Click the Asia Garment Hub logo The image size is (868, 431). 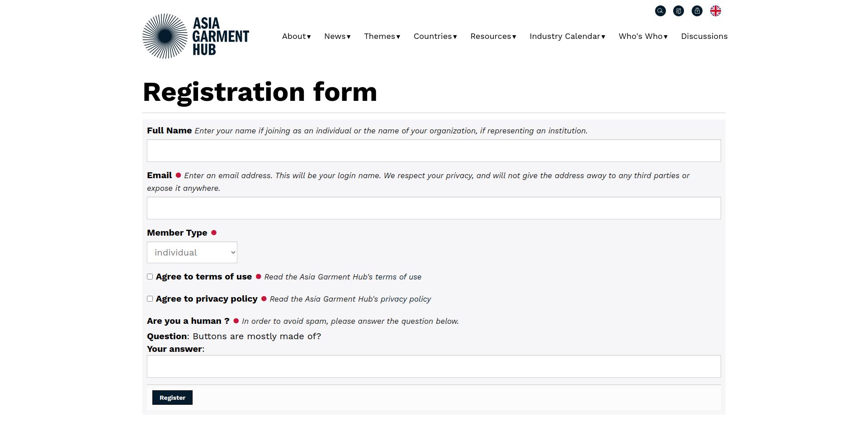pos(195,36)
